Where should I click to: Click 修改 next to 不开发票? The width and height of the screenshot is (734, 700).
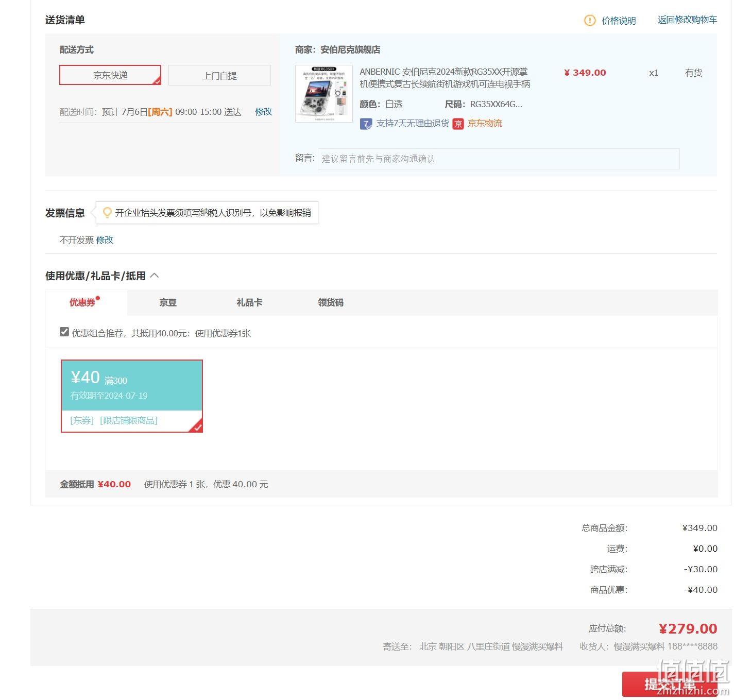(105, 240)
